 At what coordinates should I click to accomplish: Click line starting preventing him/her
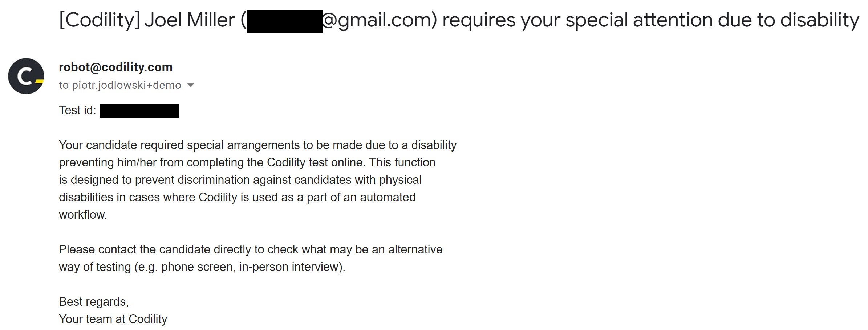(x=247, y=162)
